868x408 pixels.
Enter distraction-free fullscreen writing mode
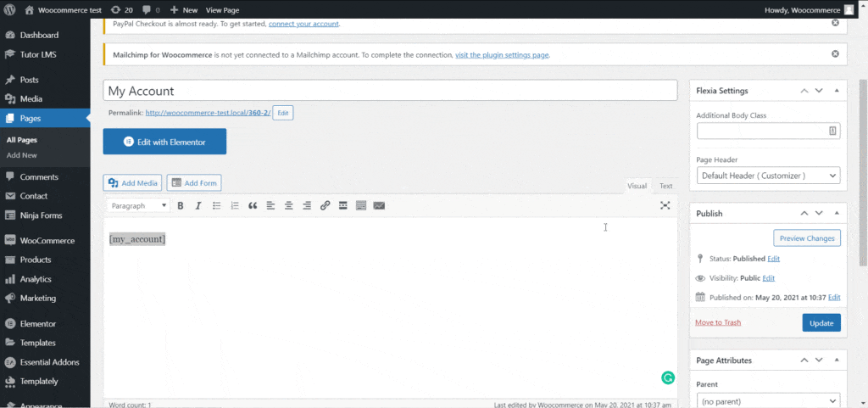[665, 205]
